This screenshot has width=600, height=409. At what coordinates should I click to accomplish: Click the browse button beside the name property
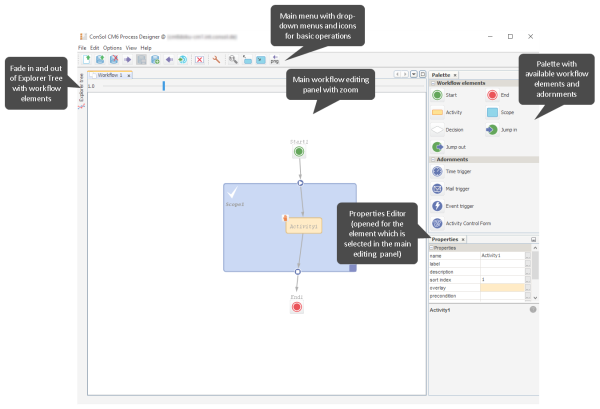[527, 256]
